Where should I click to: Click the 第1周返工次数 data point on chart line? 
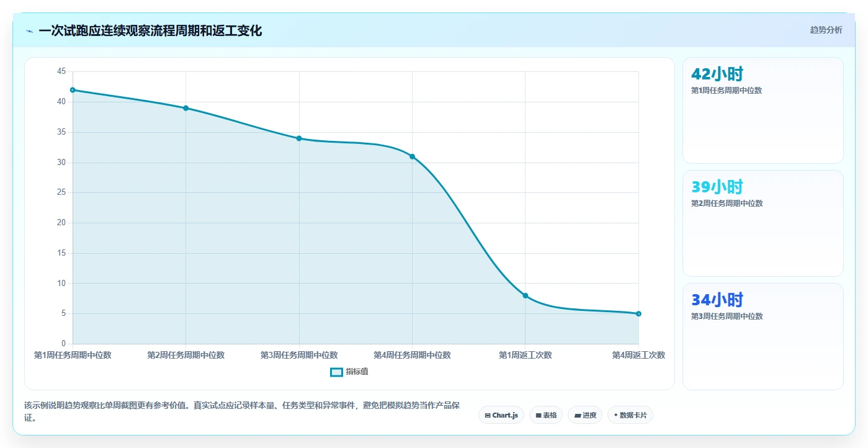pos(526,295)
